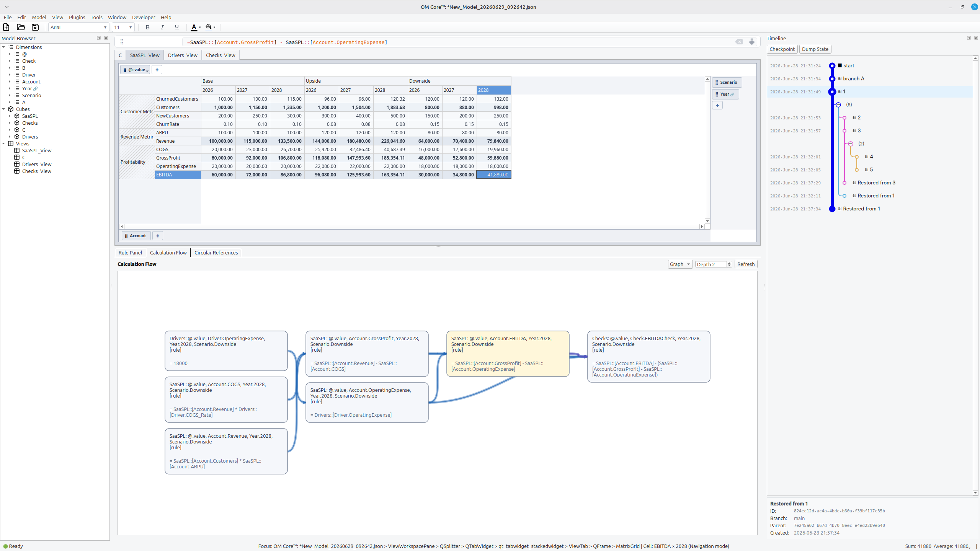Image resolution: width=980 pixels, height=551 pixels.
Task: Select the Checks_View grid icon
Action: [17, 171]
